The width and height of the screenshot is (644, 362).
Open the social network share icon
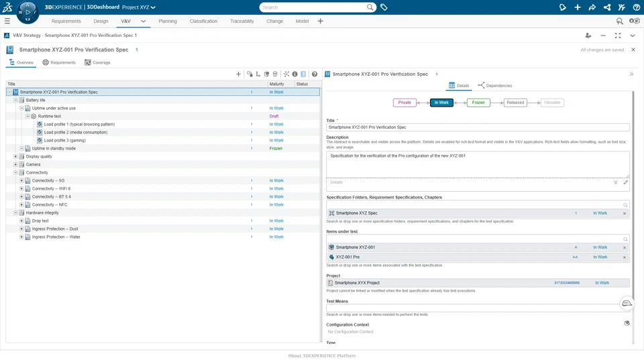tap(607, 7)
